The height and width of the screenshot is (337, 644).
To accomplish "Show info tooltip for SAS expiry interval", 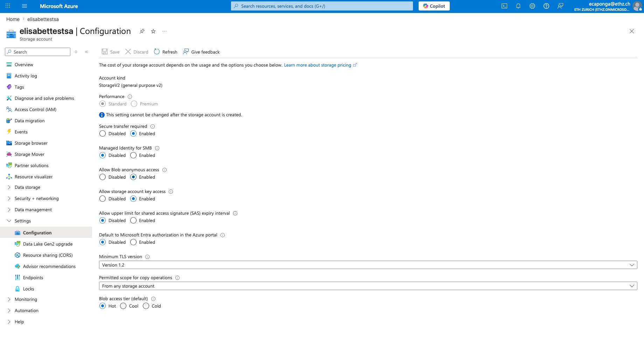I will click(235, 213).
